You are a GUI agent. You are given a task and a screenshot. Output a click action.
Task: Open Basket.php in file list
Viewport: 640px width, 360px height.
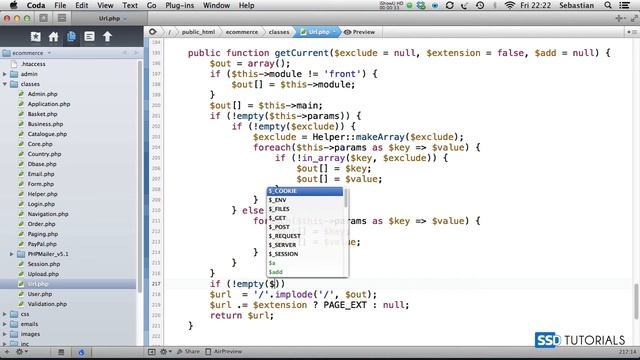coord(42,114)
